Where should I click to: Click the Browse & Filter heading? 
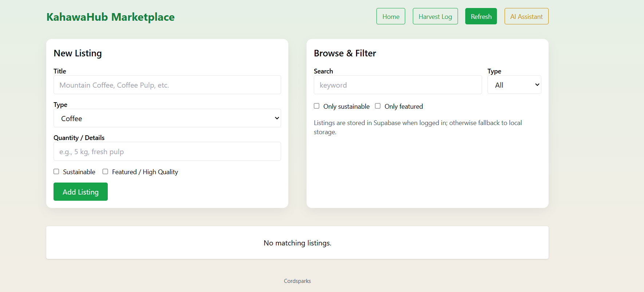[345, 53]
